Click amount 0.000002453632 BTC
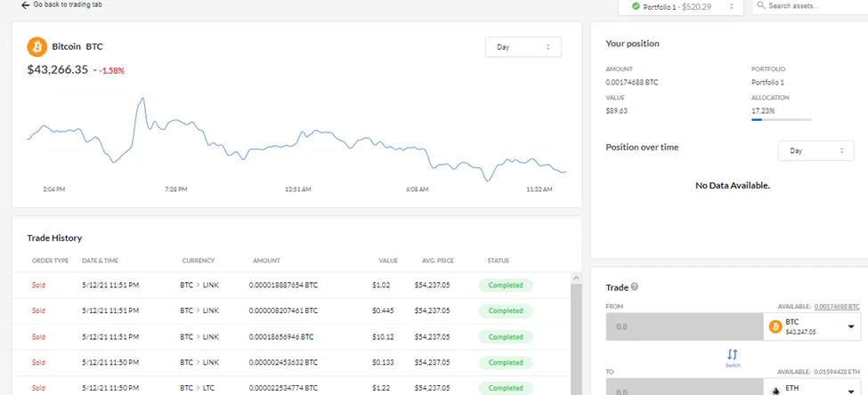Screen dimensions: 868x395 pyautogui.click(x=283, y=362)
